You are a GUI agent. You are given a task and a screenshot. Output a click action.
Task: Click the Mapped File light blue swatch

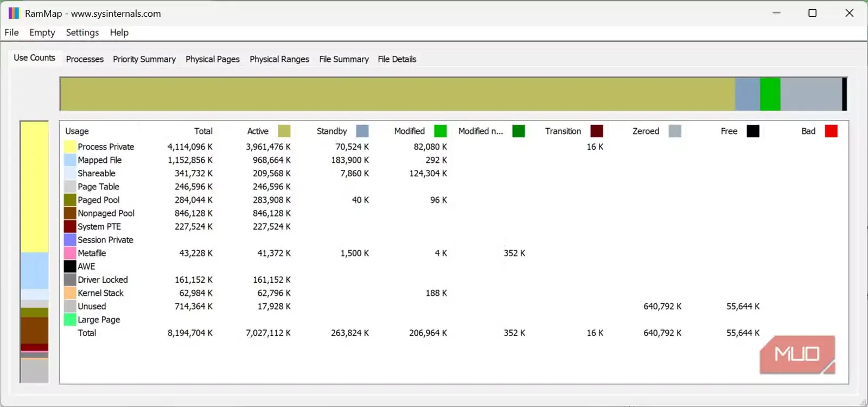point(70,160)
